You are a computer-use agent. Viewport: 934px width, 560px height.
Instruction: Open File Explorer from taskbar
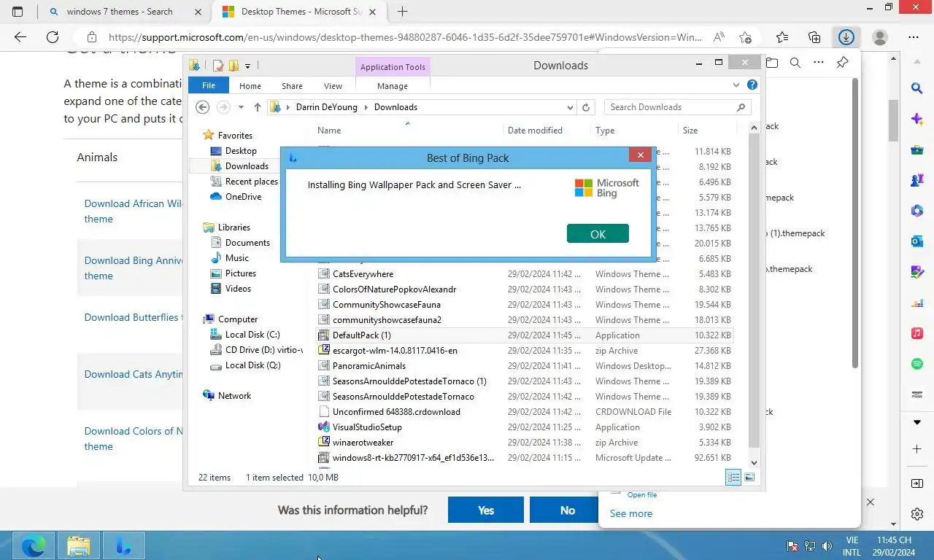pyautogui.click(x=78, y=545)
